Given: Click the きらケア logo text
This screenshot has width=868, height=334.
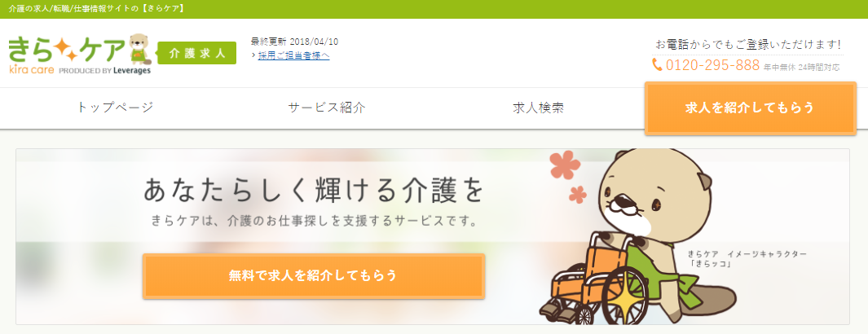Looking at the screenshot, I should tap(68, 51).
